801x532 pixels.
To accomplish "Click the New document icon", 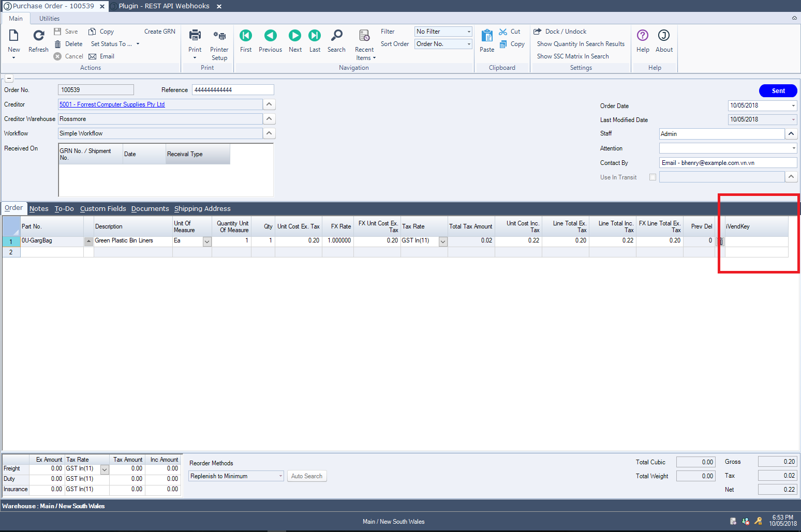I will (x=14, y=36).
